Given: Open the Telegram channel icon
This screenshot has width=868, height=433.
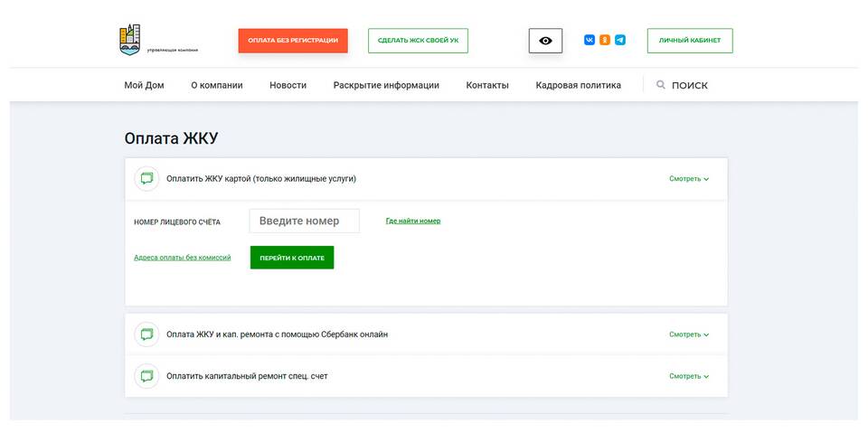Looking at the screenshot, I should tap(620, 41).
